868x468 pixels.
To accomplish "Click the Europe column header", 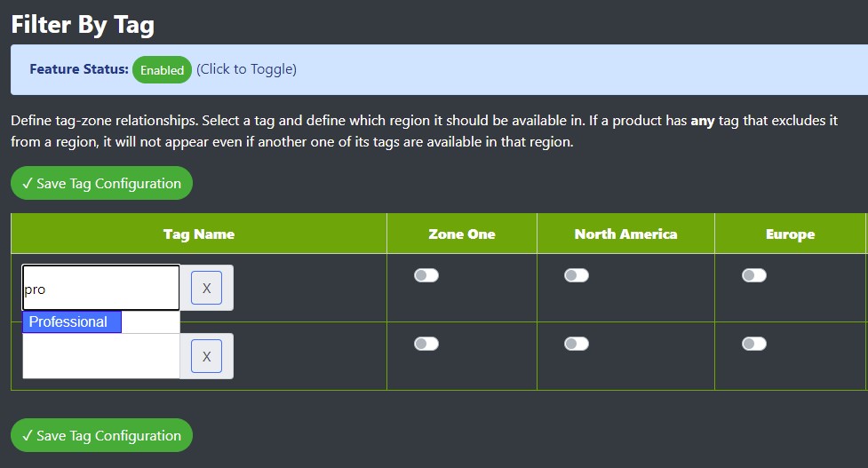I will coord(790,234).
